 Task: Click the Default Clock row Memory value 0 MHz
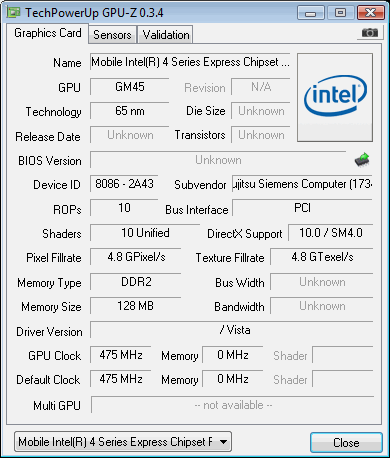pos(233,379)
